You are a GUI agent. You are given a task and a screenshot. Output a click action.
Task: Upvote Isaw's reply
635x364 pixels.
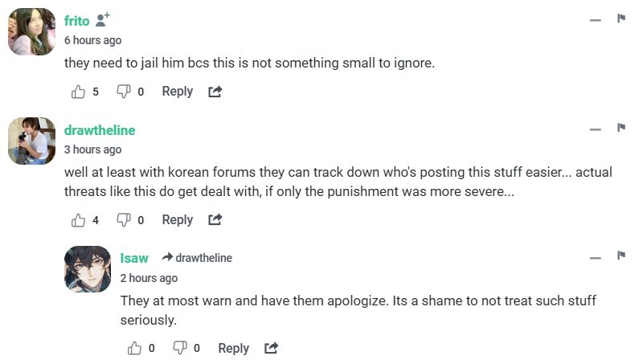135,349
